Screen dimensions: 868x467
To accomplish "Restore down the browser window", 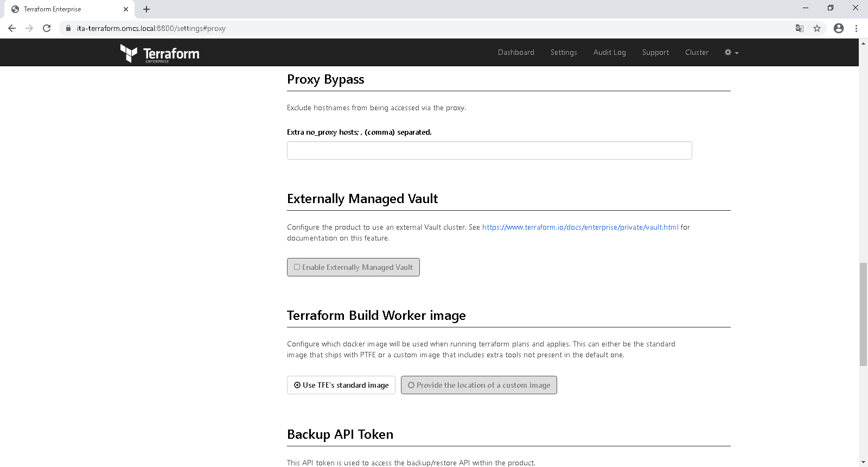I will [831, 8].
